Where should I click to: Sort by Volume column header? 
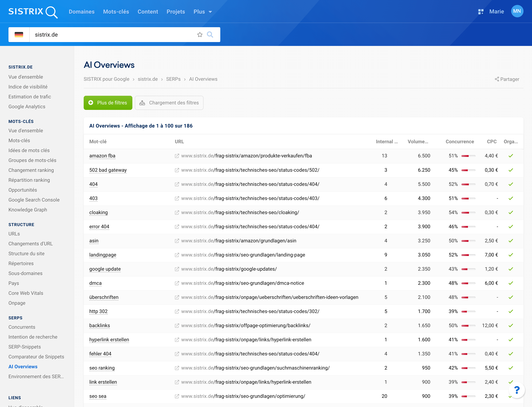[418, 142]
